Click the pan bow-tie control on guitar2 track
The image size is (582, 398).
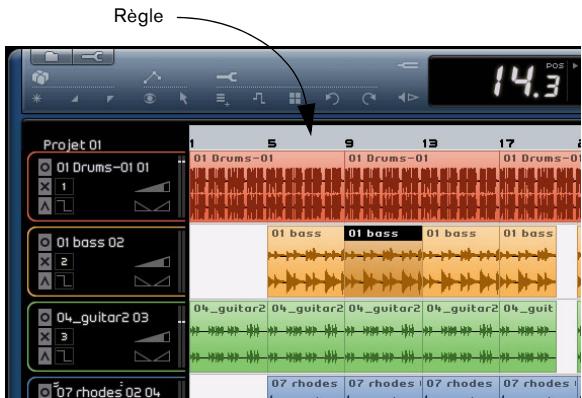pos(152,356)
